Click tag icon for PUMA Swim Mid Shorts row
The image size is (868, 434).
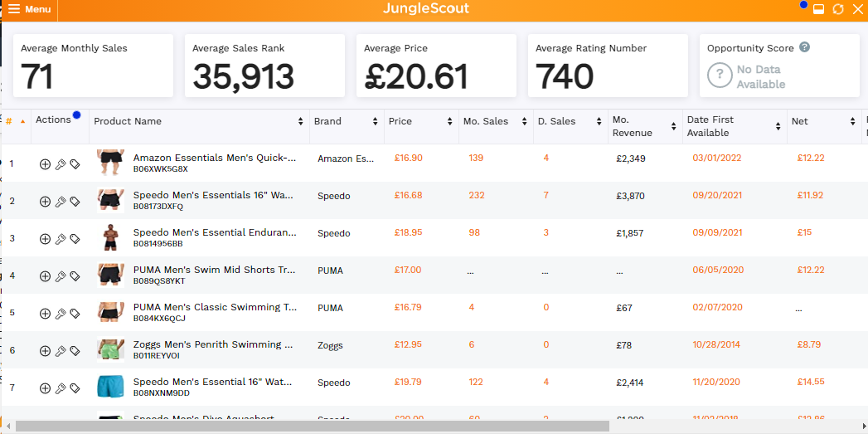point(75,276)
